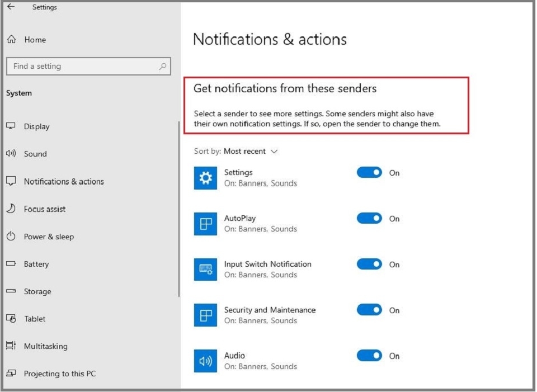Viewport: 537px width, 392px height.
Task: Click Security and Maintenance sender icon
Action: point(205,315)
